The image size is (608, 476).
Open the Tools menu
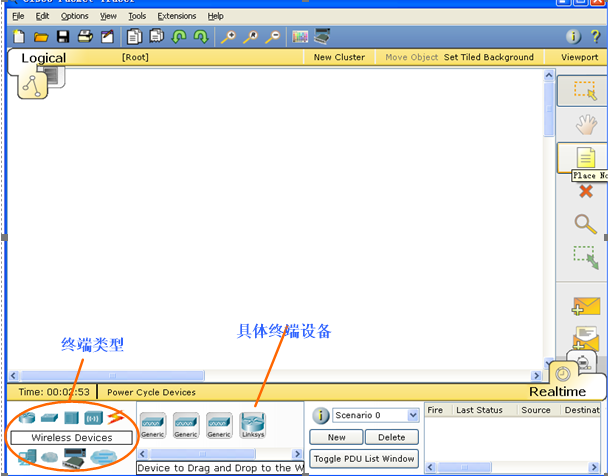pyautogui.click(x=137, y=16)
